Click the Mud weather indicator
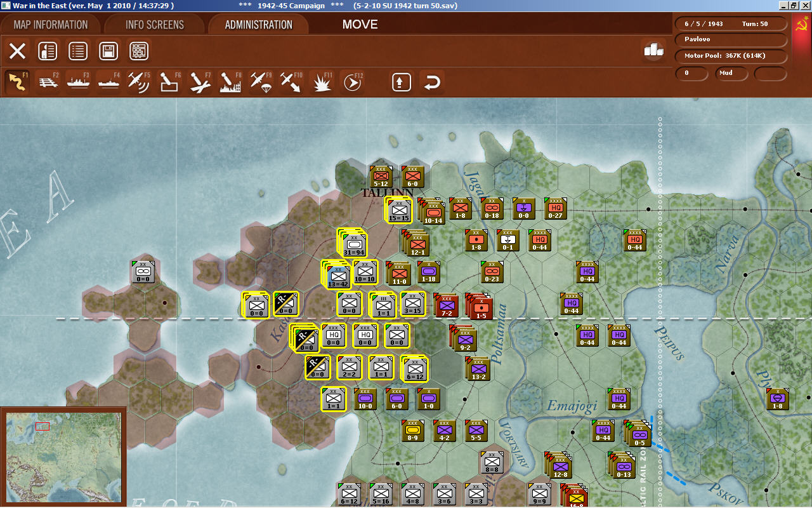Screen dimensions: 812x508 tap(731, 73)
